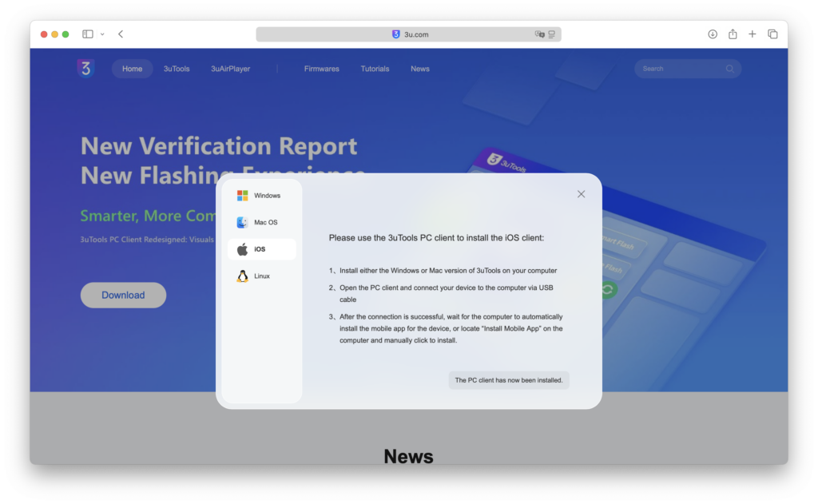This screenshot has height=504, width=818.
Task: Click the green refresh icon in hero image
Action: 608,290
